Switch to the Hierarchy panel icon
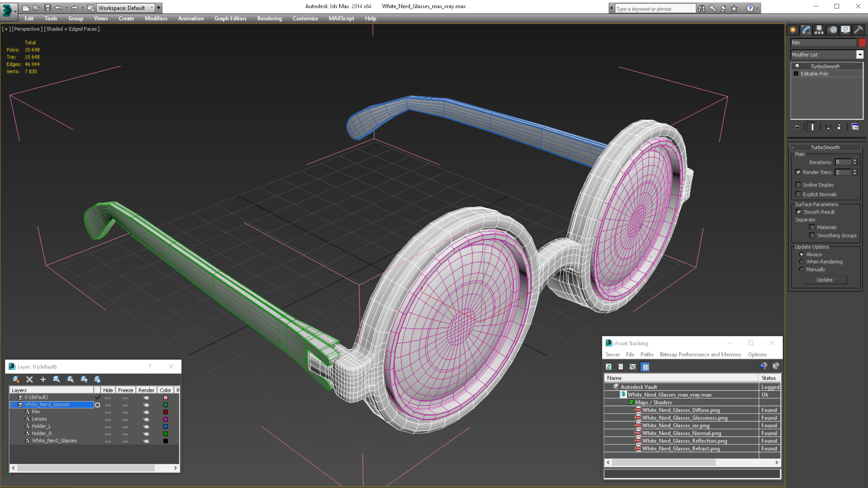The image size is (868, 488). (819, 30)
